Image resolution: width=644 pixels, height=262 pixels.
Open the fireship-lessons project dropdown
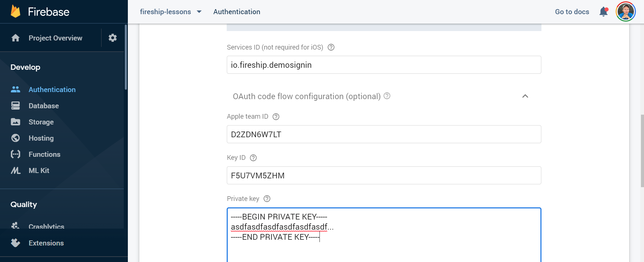click(171, 11)
